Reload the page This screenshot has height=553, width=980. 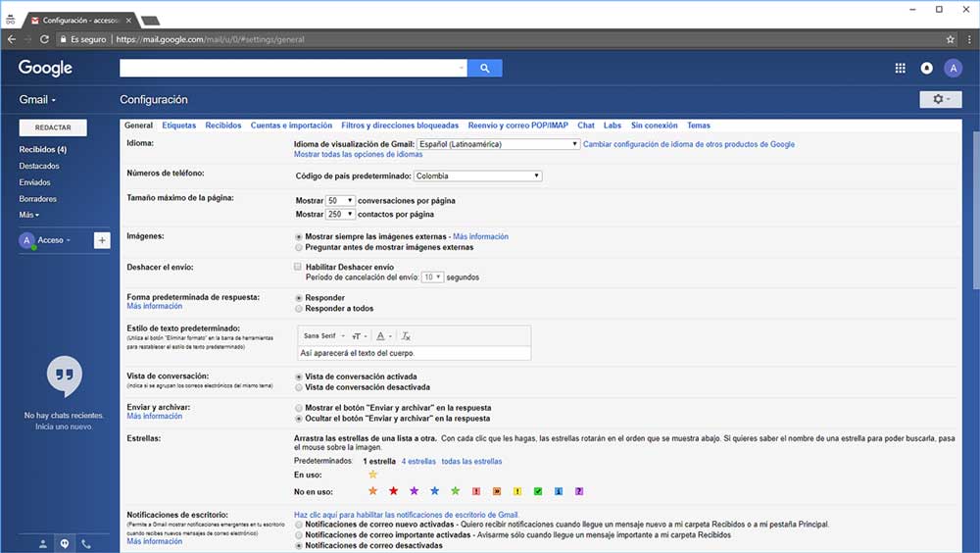(44, 39)
